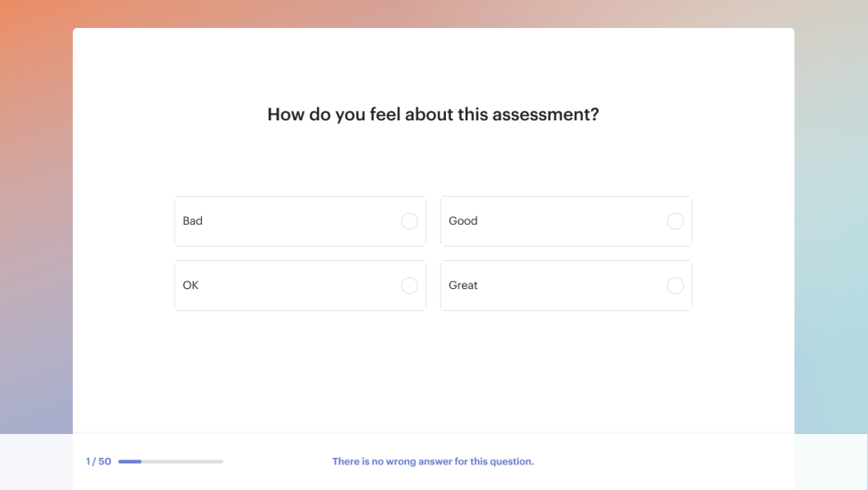Click the "no wrong answer" footer note
868x490 pixels.
coord(432,462)
